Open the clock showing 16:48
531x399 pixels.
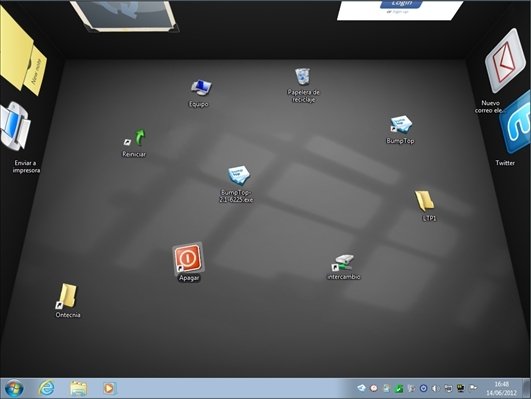coord(502,388)
